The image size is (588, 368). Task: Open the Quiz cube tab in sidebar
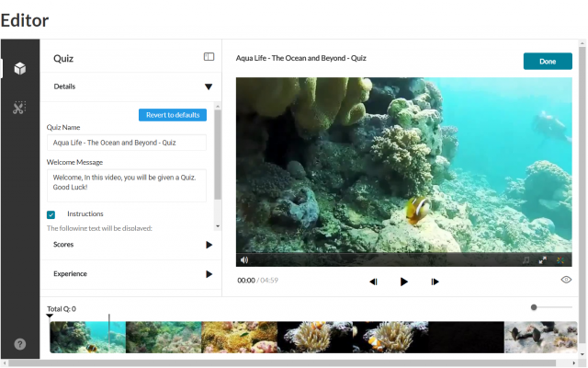coord(18,69)
